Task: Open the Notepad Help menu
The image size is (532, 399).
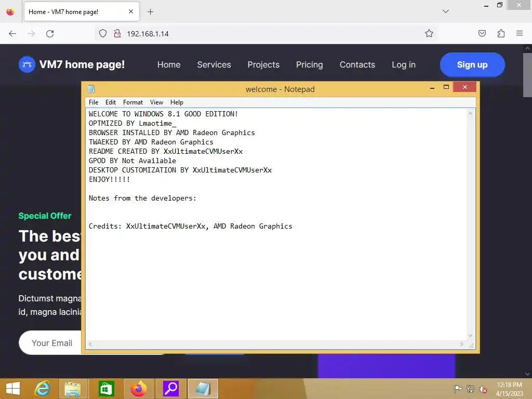Action: 177,102
